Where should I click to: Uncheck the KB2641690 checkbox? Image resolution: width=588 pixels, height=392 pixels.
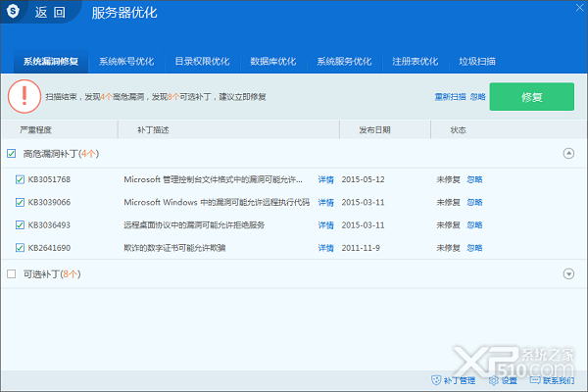[20, 248]
